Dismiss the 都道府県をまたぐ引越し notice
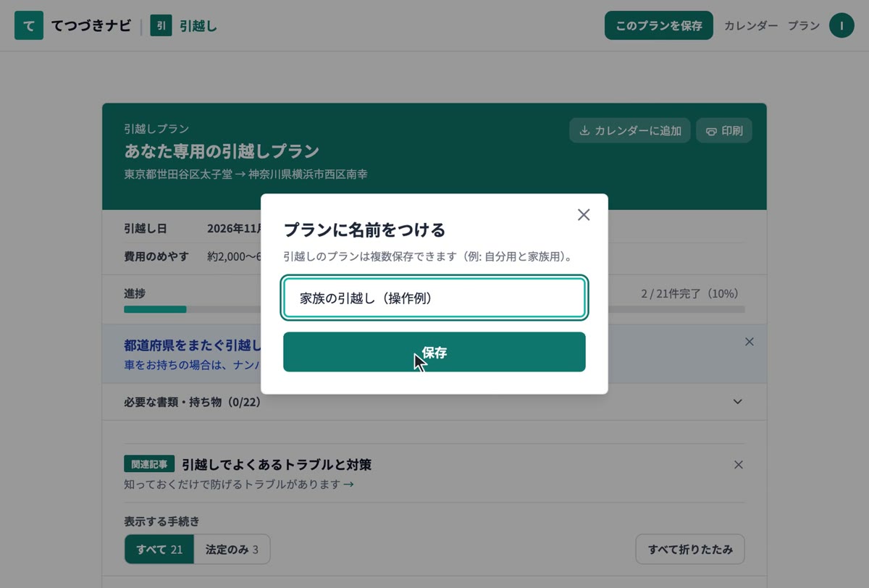 point(750,341)
